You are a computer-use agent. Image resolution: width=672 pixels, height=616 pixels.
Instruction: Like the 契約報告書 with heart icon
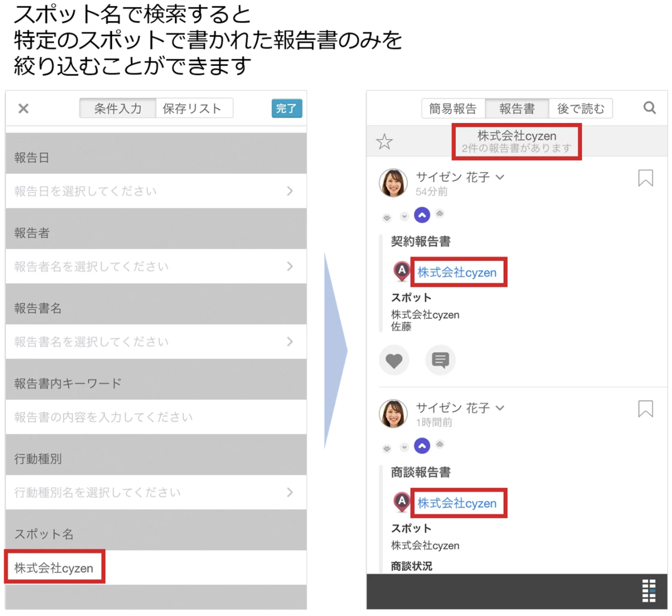coord(394,360)
